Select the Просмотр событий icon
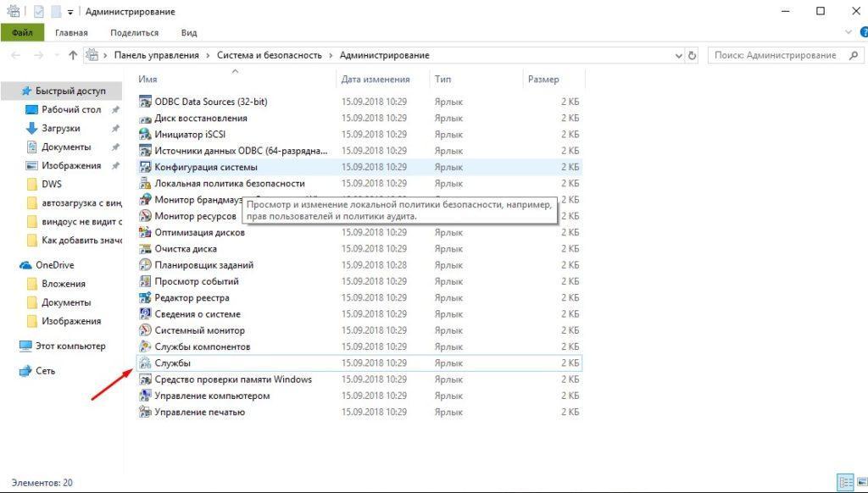 tap(145, 281)
